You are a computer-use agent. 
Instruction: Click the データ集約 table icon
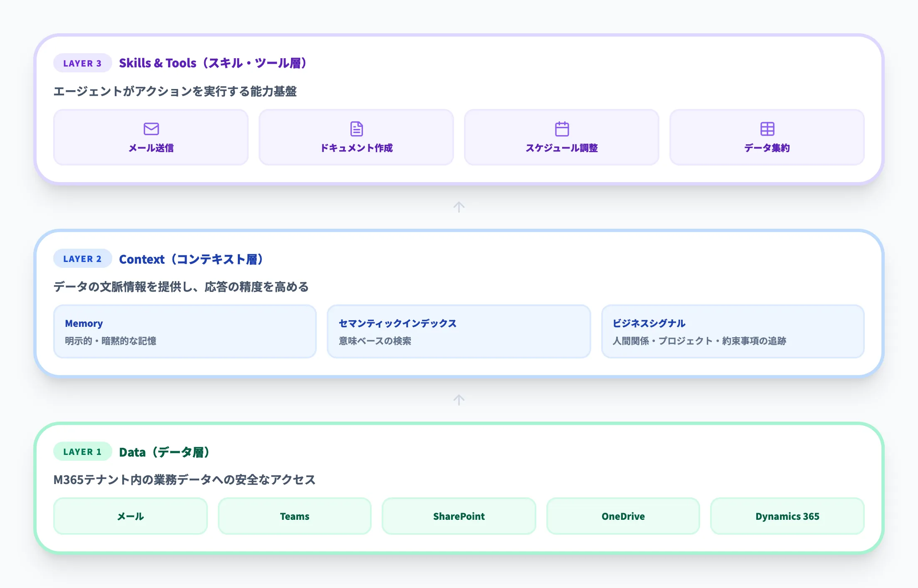tap(767, 129)
